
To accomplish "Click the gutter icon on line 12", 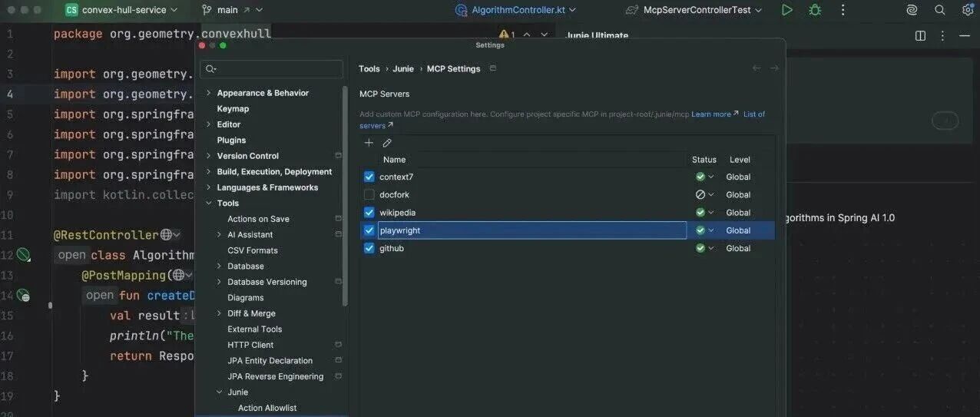I will point(24,254).
